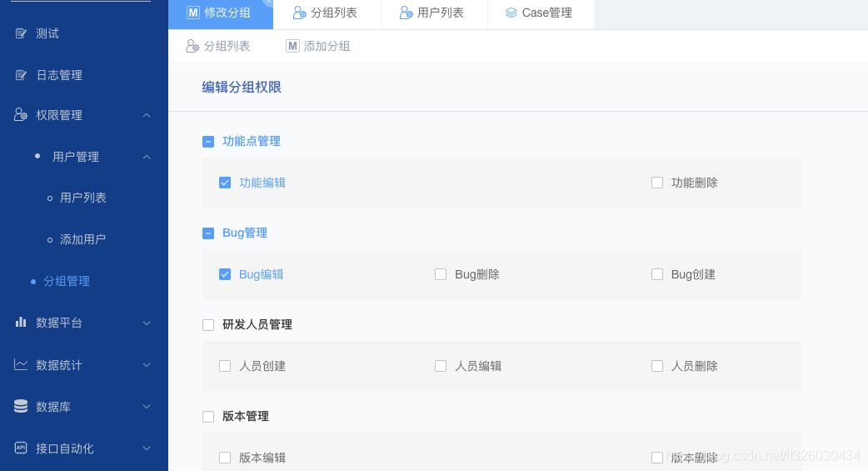Viewport: 868px width, 471px height.
Task: Toggle the Bug管理 group checkbox
Action: [x=208, y=233]
